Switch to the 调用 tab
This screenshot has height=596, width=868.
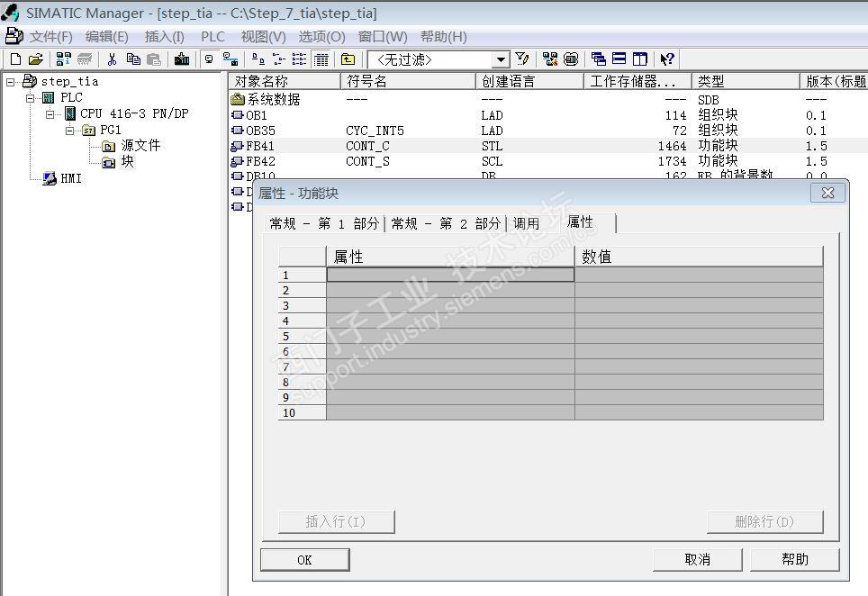[x=526, y=223]
